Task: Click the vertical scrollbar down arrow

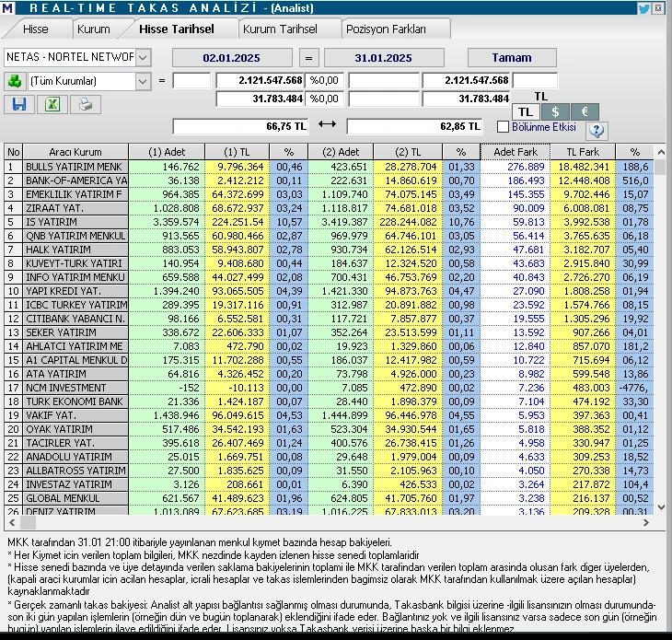Action: [x=660, y=507]
